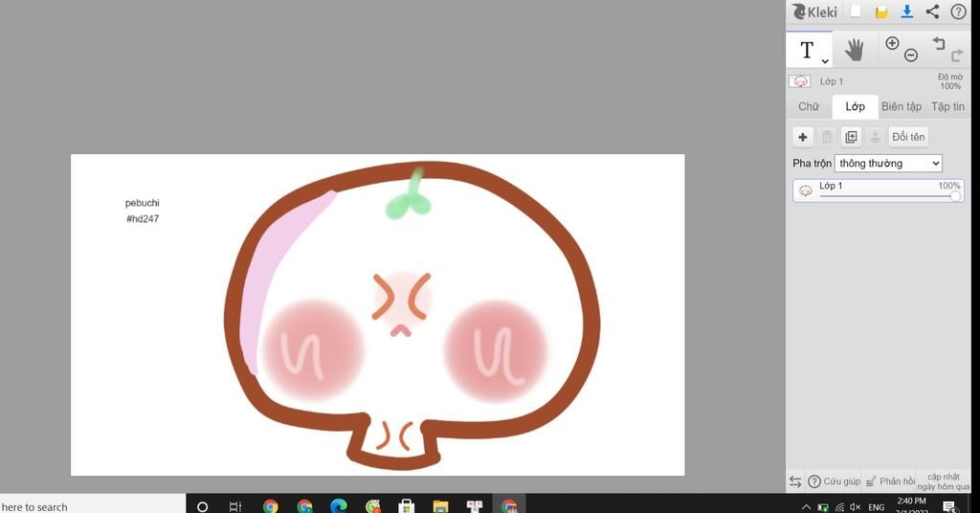Flip the panel side with arrows icon

click(x=795, y=481)
